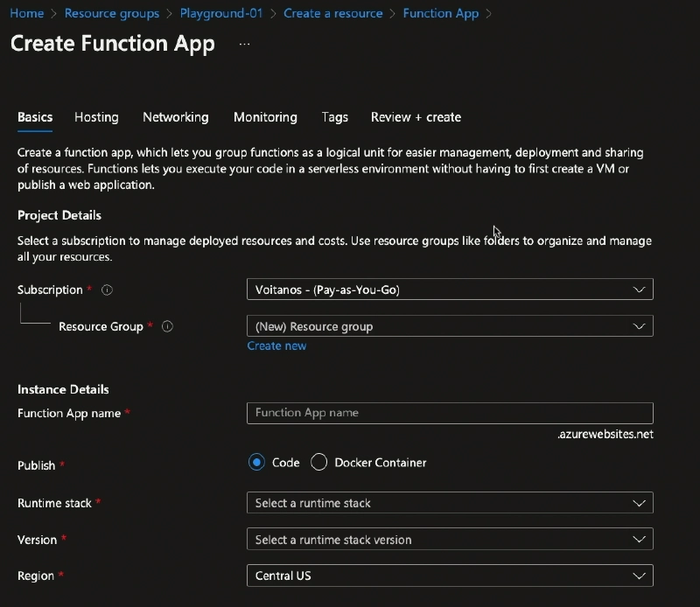Switch to the Monitoring tab

pyautogui.click(x=265, y=117)
